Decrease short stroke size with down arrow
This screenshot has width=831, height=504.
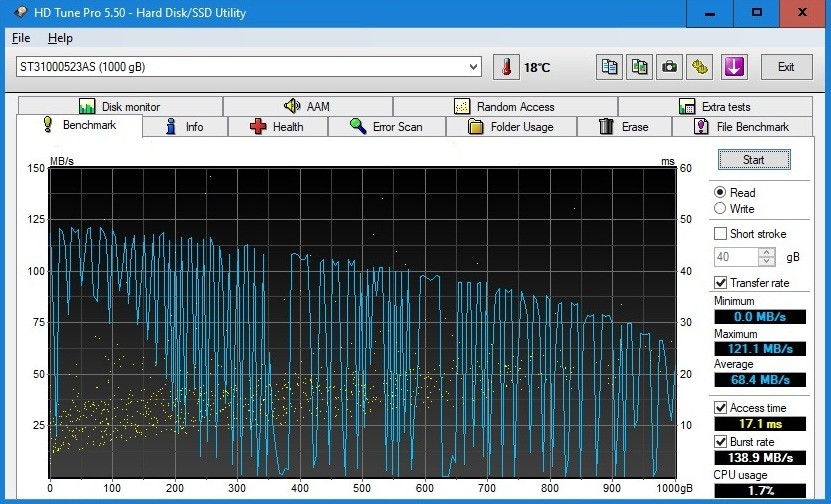(766, 261)
